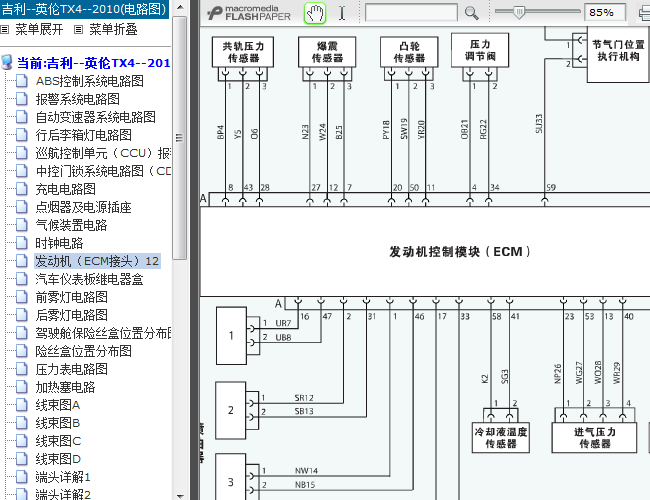Click the 爆震传感器 box
The height and width of the screenshot is (500, 650).
(x=327, y=52)
